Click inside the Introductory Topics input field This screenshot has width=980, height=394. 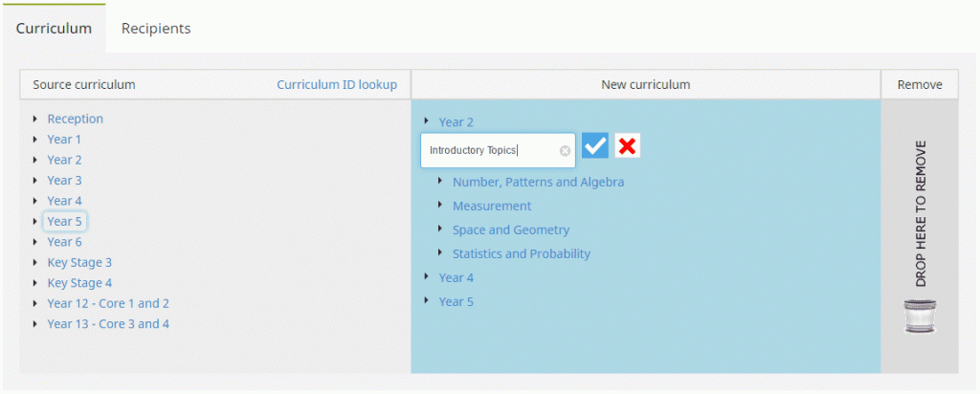[488, 150]
